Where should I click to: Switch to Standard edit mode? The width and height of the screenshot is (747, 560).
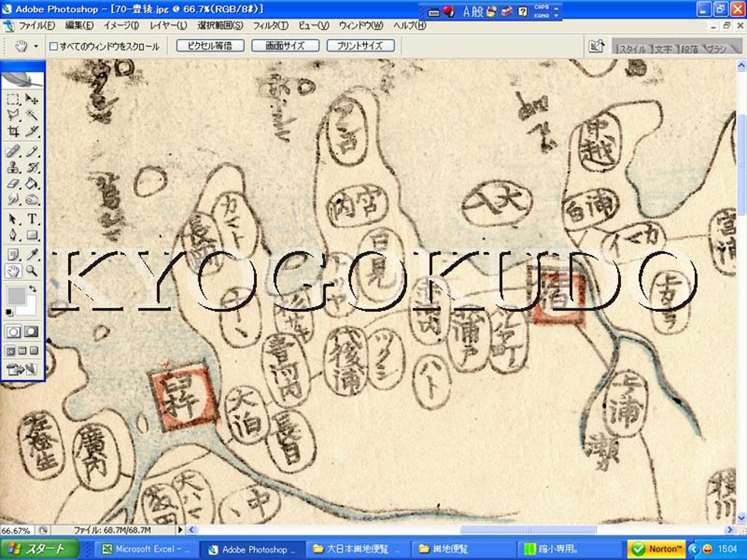point(13,332)
